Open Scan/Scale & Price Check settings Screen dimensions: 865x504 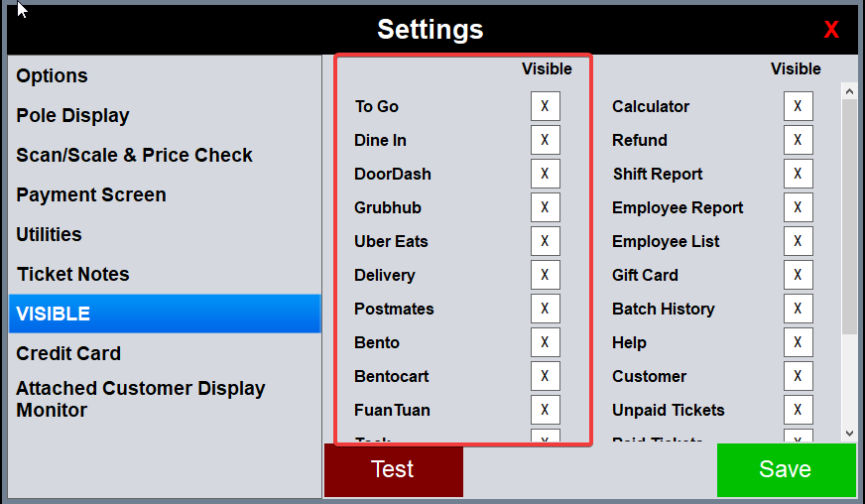(134, 156)
